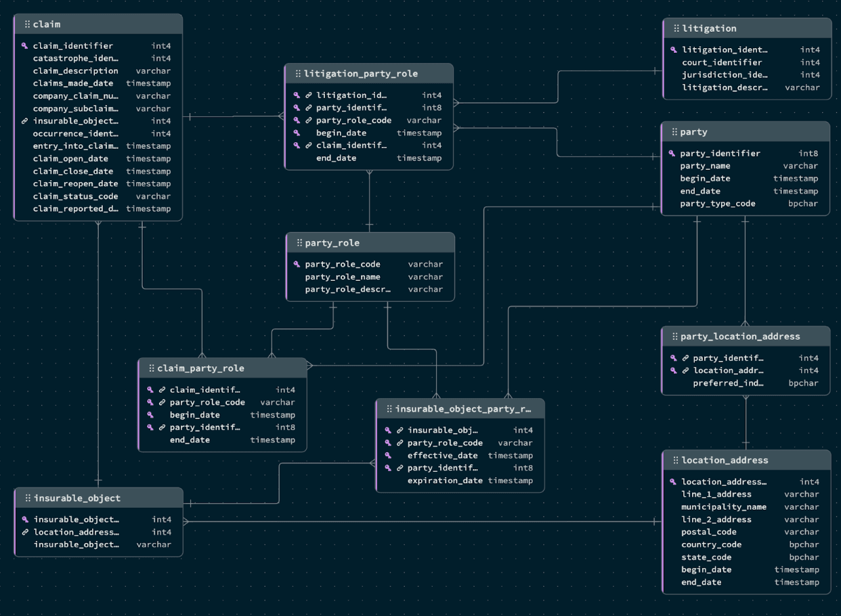Click the court_identifier column in the litigation table

pyautogui.click(x=722, y=62)
